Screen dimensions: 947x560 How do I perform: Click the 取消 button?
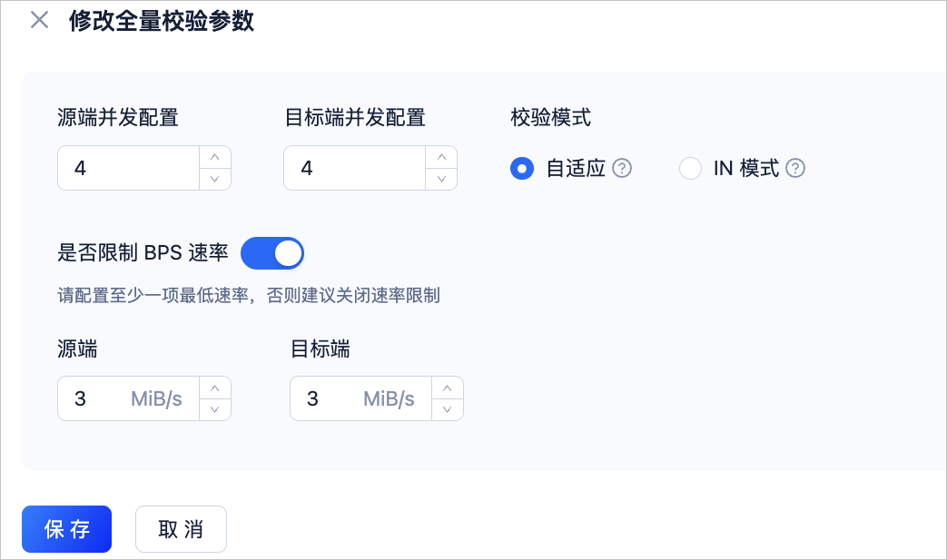point(181,529)
